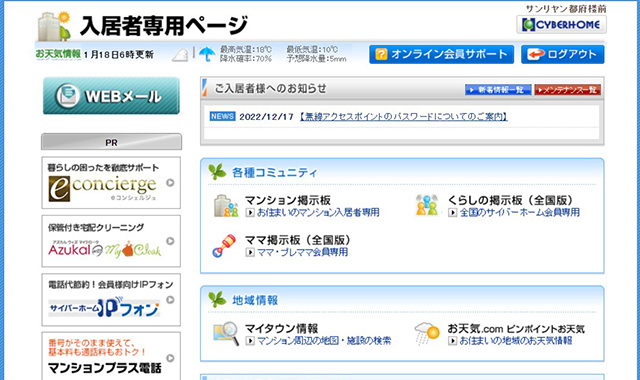The height and width of the screenshot is (380, 640).
Task: Click the umbrella weather icon
Action: 207,54
